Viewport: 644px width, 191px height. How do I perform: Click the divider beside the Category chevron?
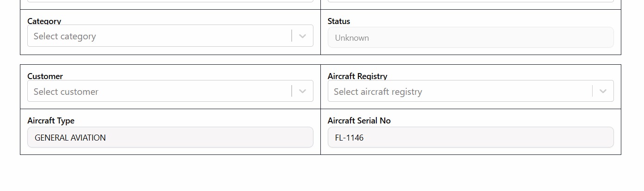point(292,36)
